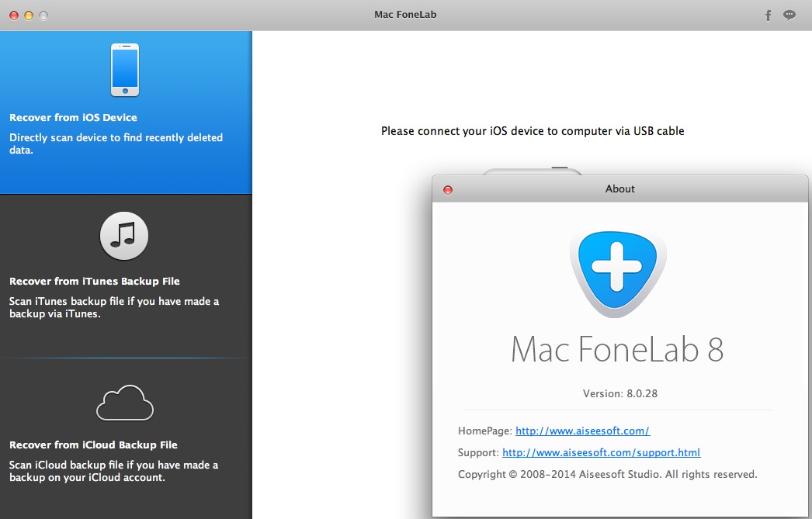Open the feedback chat bubble icon
This screenshot has height=519, width=812.
click(x=789, y=15)
